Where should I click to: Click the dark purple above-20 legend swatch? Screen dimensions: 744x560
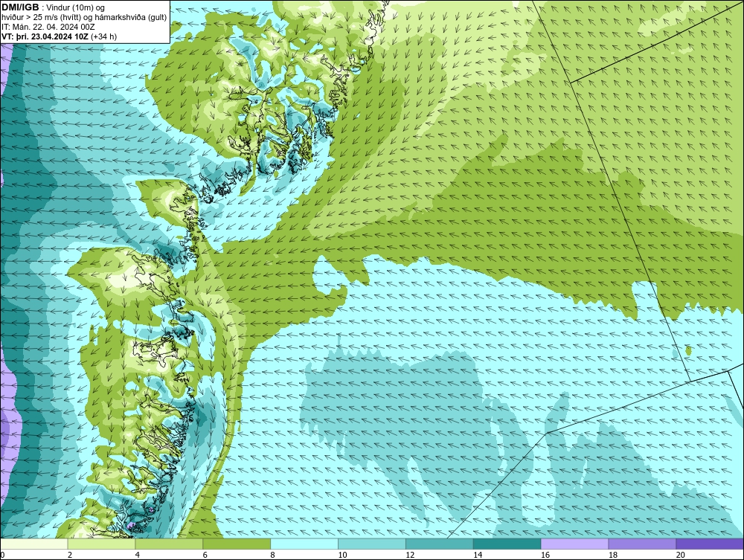point(710,544)
